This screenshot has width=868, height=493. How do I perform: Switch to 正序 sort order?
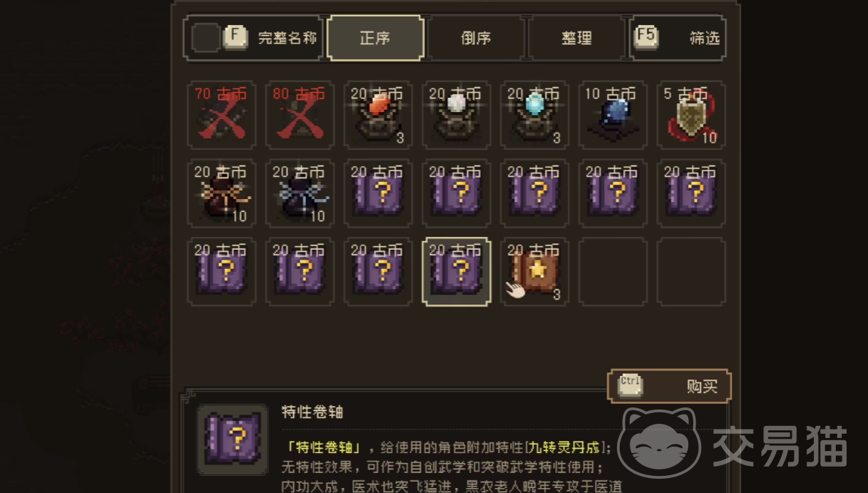[x=375, y=38]
